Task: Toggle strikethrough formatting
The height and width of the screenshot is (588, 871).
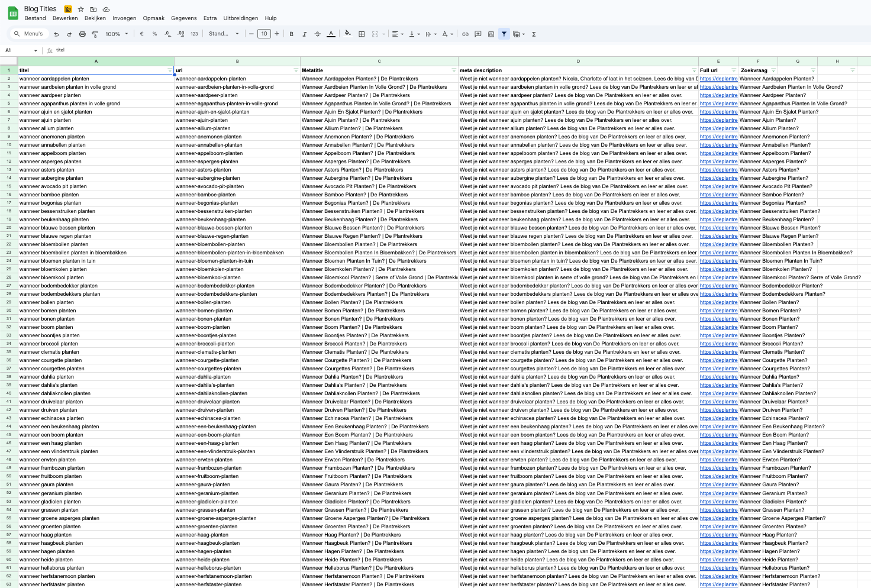Action: [317, 34]
